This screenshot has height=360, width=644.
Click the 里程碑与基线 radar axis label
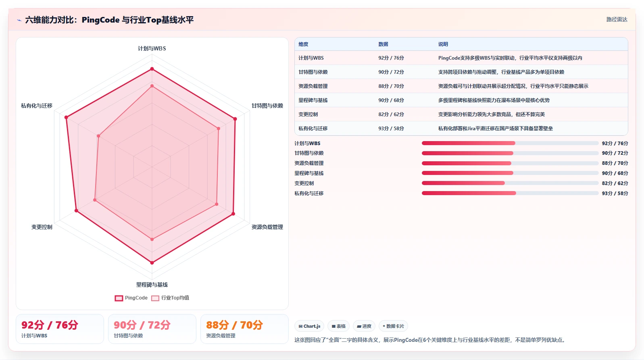coord(152,285)
